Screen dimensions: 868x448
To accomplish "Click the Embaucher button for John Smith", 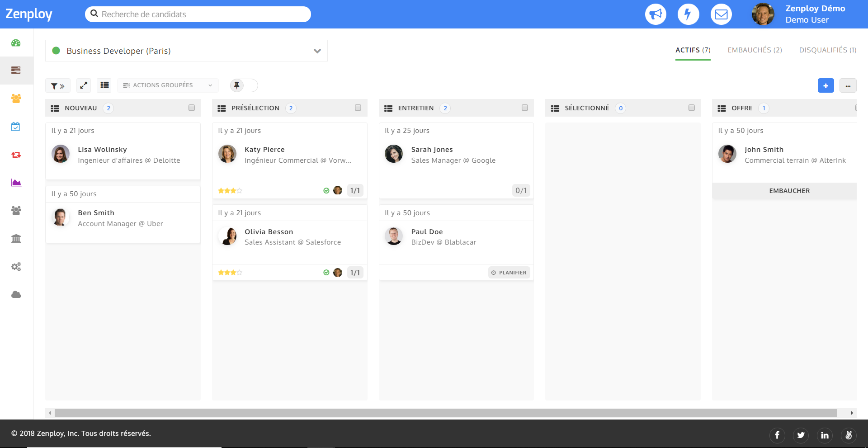I will pyautogui.click(x=784, y=191).
